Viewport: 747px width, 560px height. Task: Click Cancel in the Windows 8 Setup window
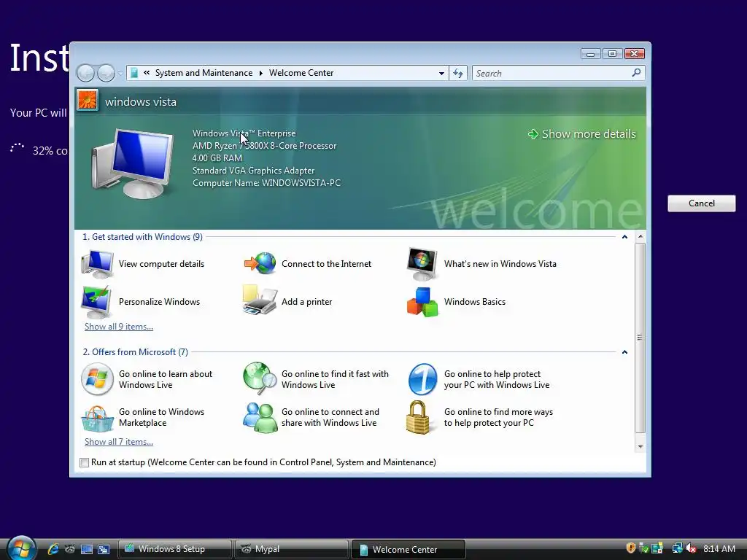coord(701,203)
